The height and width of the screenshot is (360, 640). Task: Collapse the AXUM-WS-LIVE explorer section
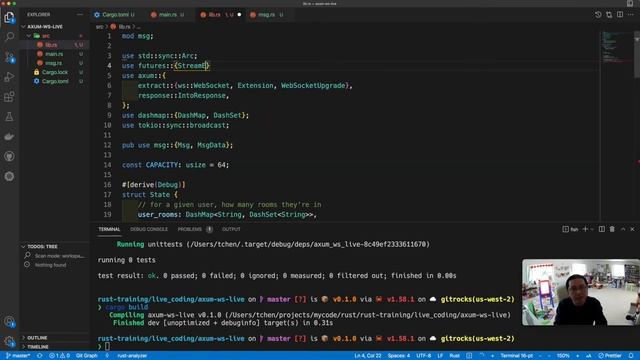point(45,27)
